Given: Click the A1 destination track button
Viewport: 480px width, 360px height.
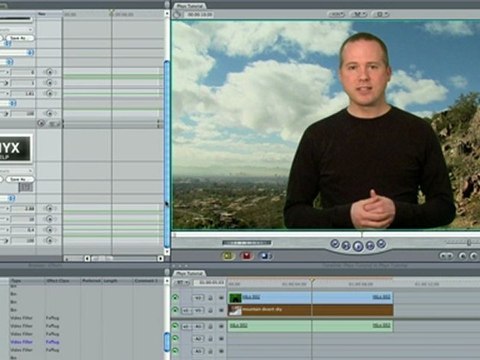Looking at the screenshot, I should [198, 326].
